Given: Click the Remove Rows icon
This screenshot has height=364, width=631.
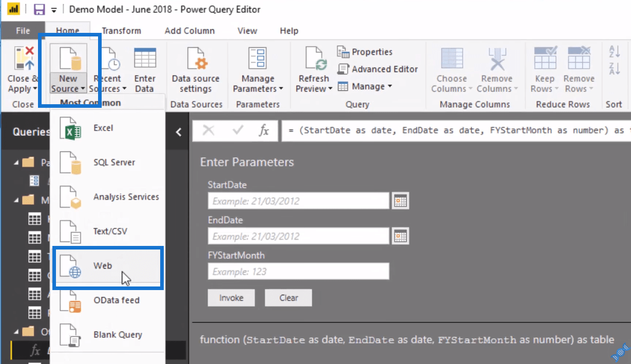Looking at the screenshot, I should [579, 58].
